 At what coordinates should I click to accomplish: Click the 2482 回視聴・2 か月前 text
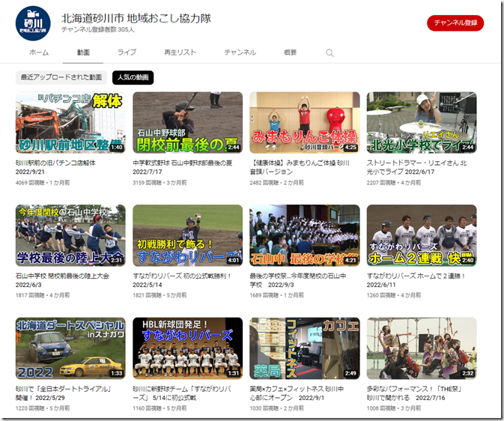pyautogui.click(x=277, y=183)
